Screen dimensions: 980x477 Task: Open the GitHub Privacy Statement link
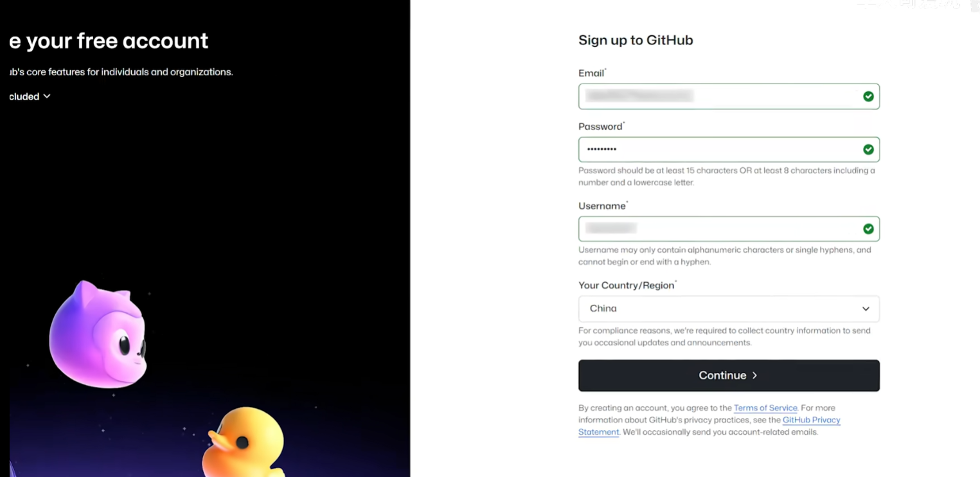[811, 420]
